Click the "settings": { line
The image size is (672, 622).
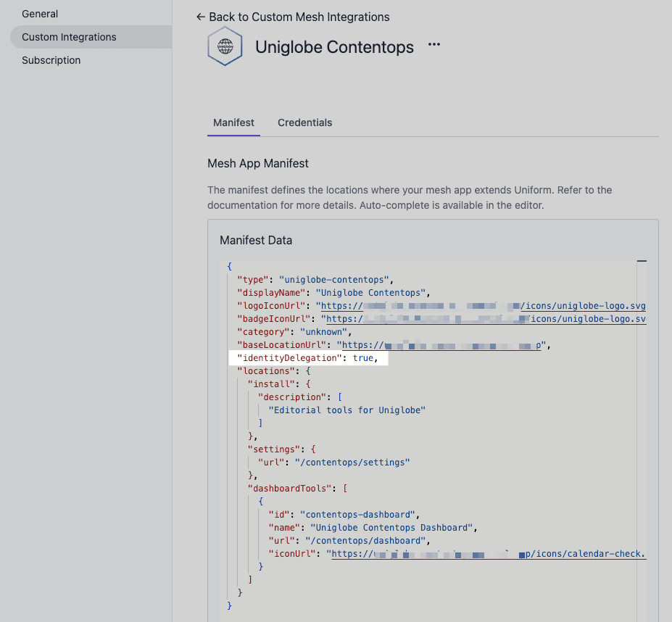point(281,449)
